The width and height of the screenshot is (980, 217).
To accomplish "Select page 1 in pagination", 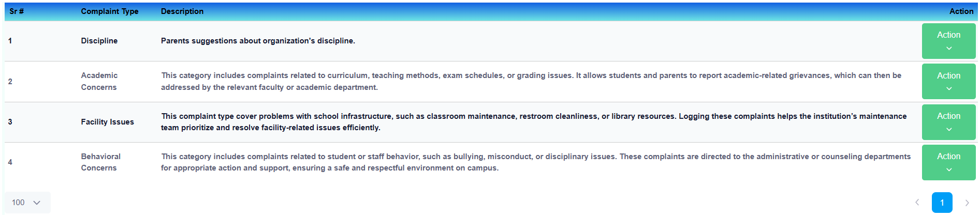I will click(942, 203).
